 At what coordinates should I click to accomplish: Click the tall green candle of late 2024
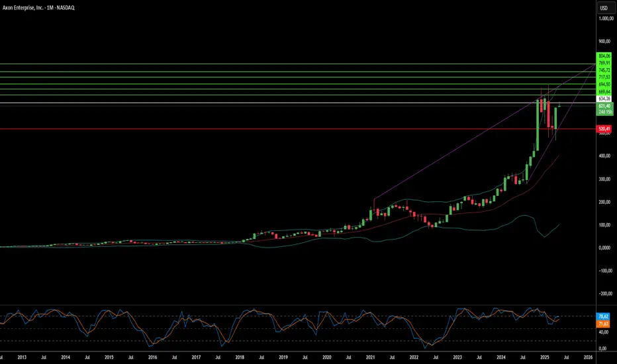[538, 125]
